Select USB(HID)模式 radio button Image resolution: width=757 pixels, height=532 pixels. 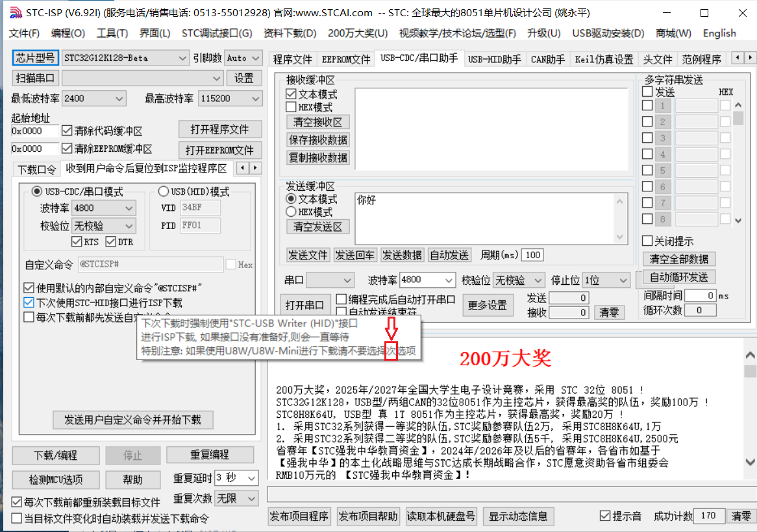164,191
